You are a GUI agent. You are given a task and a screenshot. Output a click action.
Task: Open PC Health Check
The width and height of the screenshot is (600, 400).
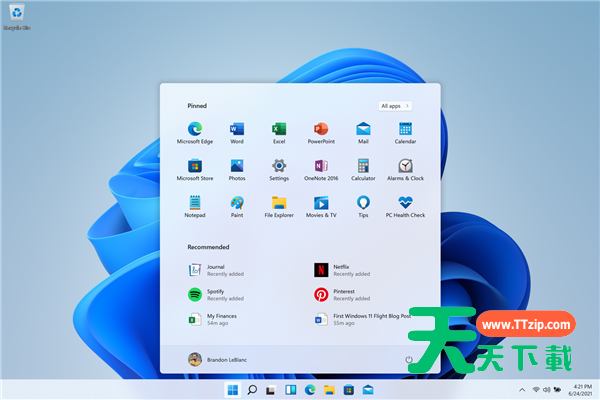tap(405, 204)
